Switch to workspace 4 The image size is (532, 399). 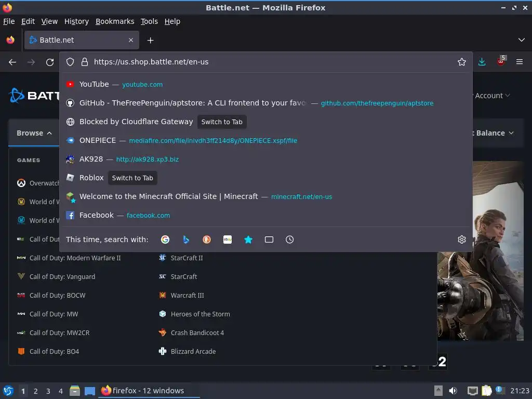coord(61,391)
